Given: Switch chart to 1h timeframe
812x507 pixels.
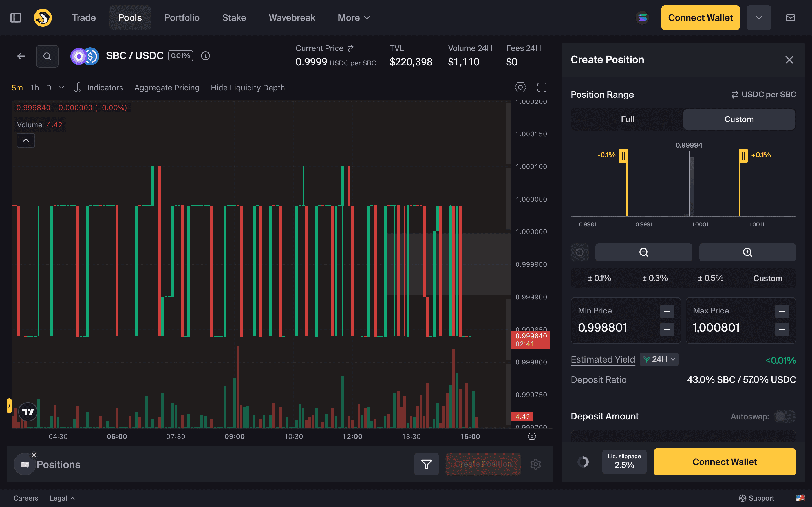Looking at the screenshot, I should click(35, 88).
